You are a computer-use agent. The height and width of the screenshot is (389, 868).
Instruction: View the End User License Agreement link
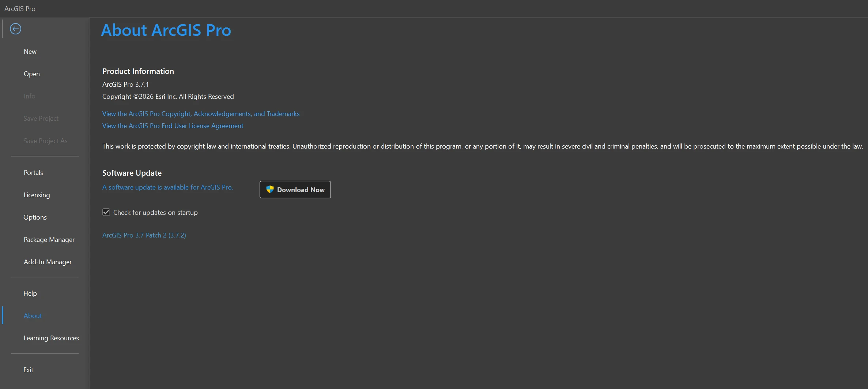173,126
